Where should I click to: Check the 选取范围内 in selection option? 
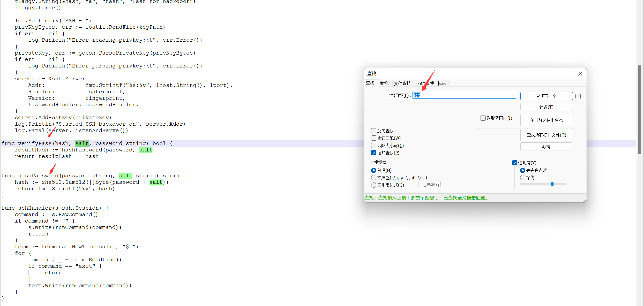point(483,118)
